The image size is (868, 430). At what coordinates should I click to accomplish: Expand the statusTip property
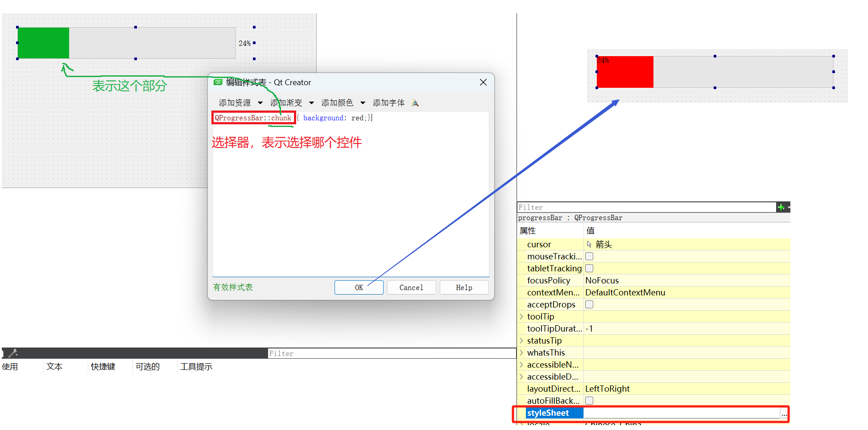(x=521, y=340)
